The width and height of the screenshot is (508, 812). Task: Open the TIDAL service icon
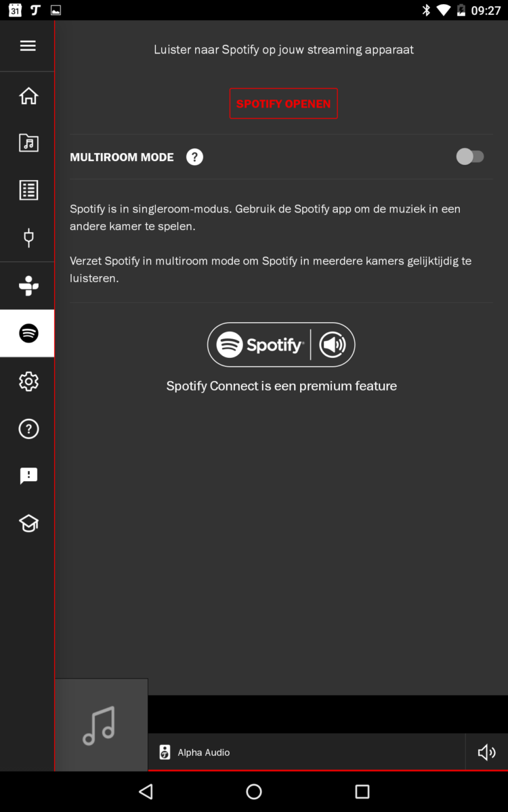click(x=28, y=286)
